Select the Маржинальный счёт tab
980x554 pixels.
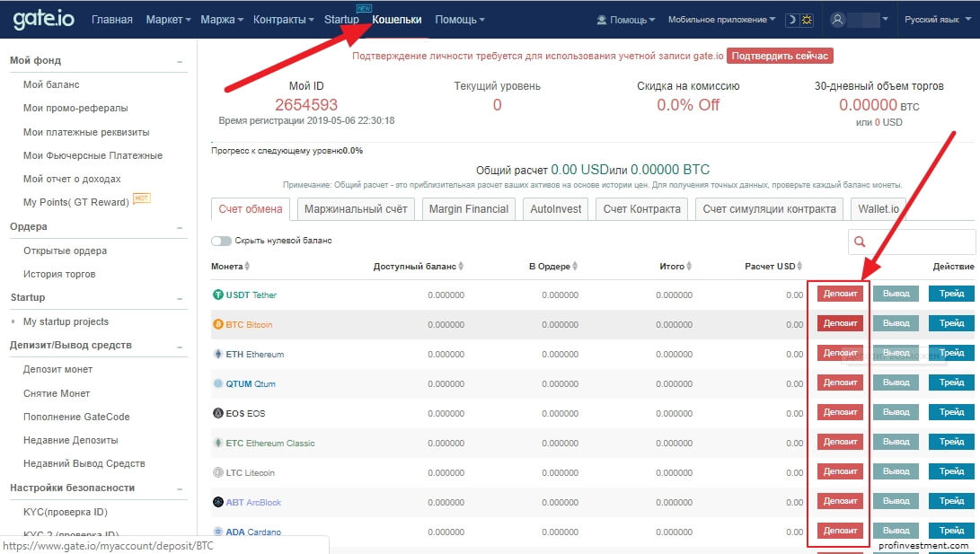[x=356, y=209]
